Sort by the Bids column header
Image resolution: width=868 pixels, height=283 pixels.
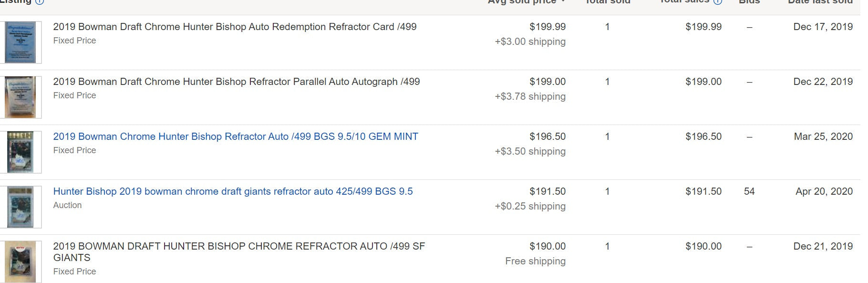point(749,1)
